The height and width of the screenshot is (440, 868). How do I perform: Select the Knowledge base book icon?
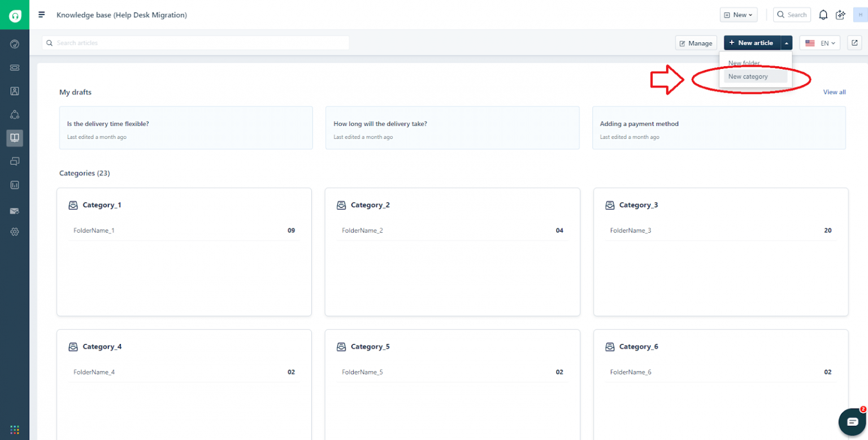click(x=14, y=138)
